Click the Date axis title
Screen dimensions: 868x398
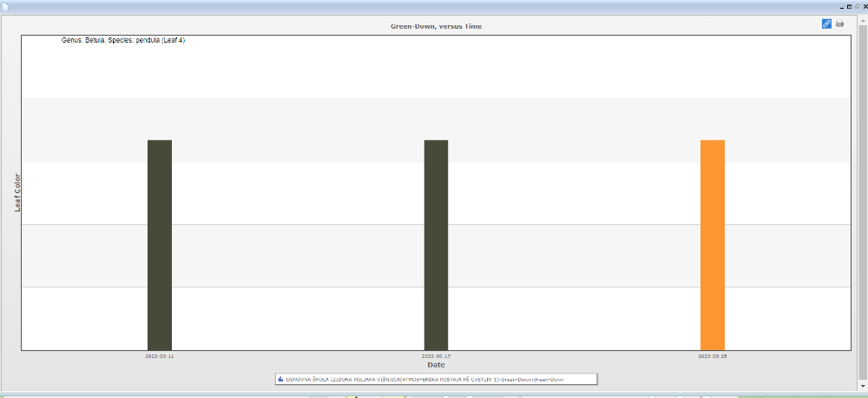coord(436,365)
